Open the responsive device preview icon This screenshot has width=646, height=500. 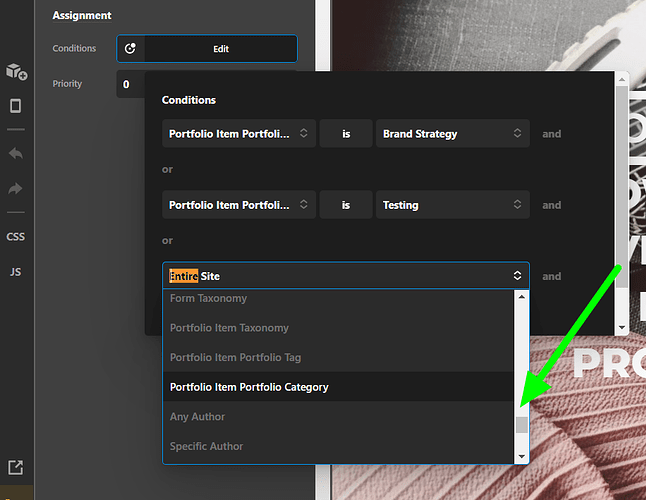point(16,106)
